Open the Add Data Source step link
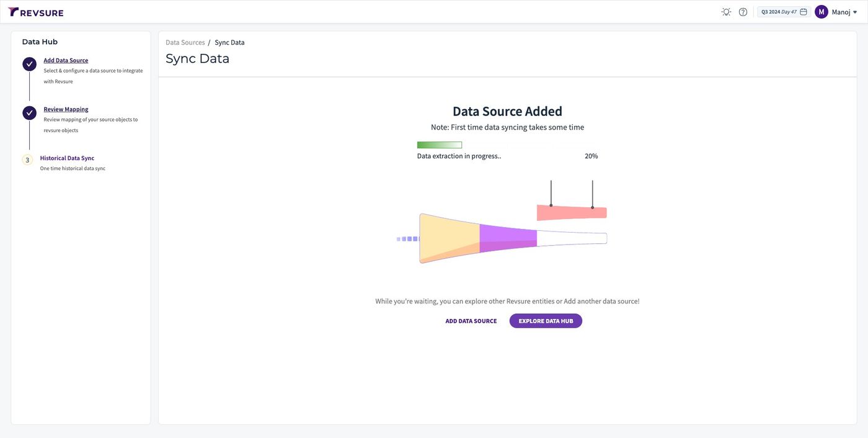868x438 pixels. click(x=66, y=60)
